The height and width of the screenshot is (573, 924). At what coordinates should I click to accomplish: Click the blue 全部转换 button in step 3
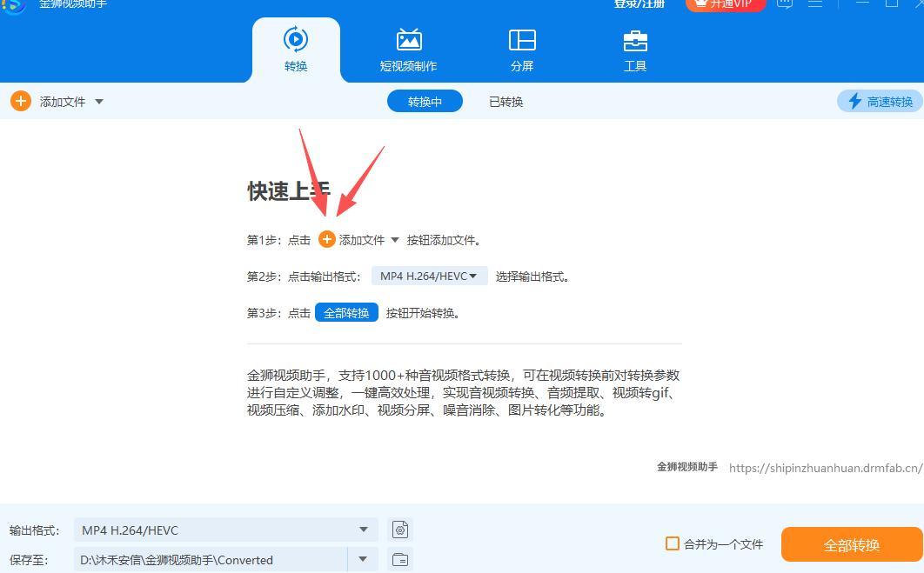point(346,313)
